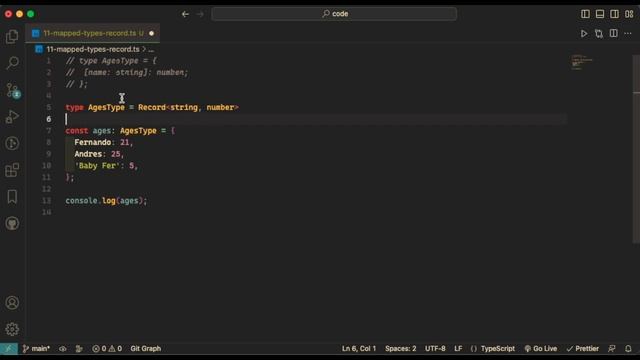
Task: Change indentation via Spaces: 2
Action: point(400,349)
